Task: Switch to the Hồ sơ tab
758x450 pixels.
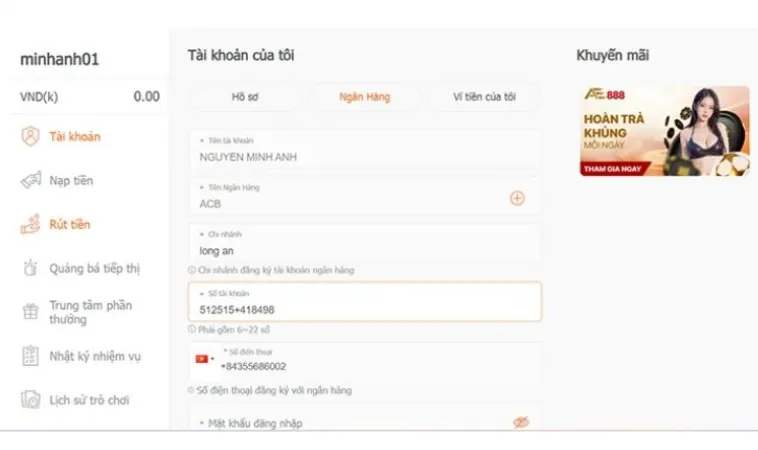Action: click(245, 97)
